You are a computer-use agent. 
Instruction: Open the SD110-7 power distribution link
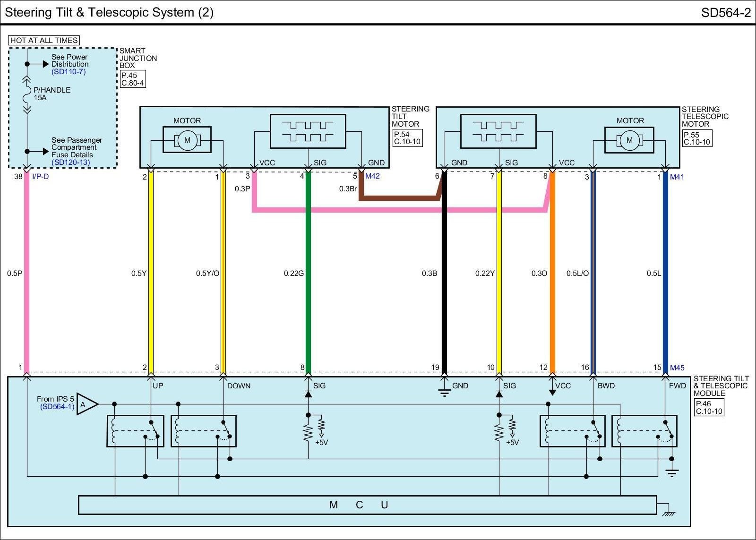pyautogui.click(x=69, y=72)
